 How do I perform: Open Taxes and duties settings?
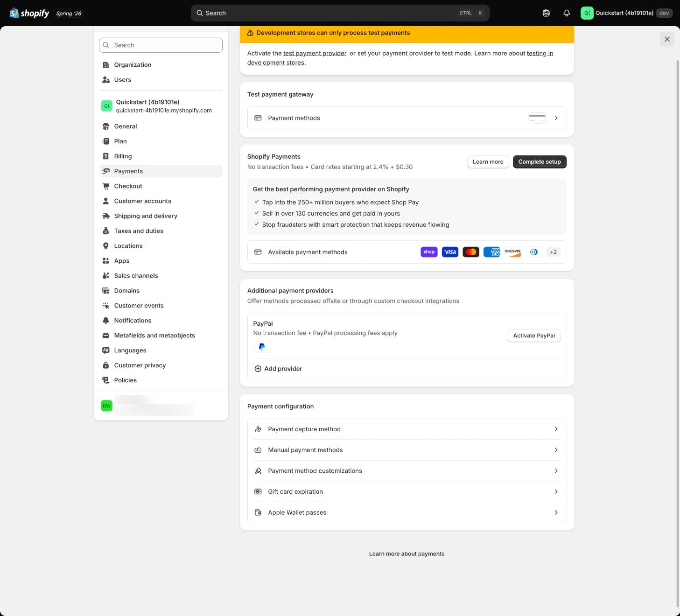coord(161,231)
